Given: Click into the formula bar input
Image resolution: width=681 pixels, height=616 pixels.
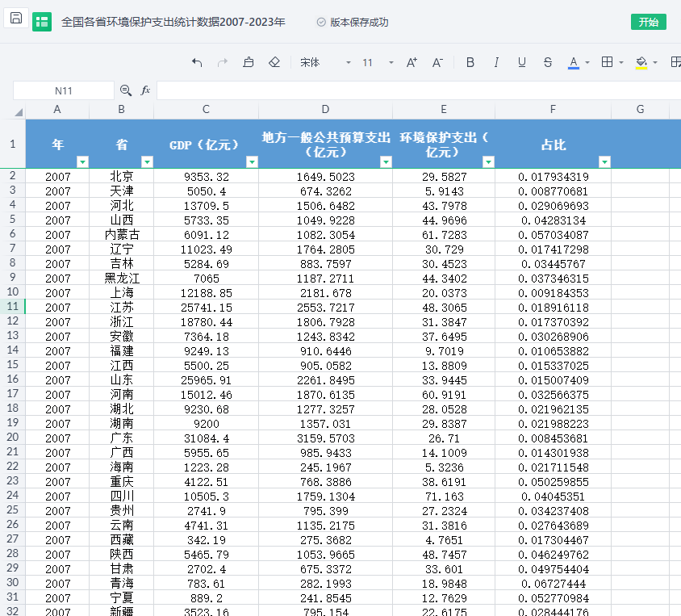Looking at the screenshot, I should point(419,90).
